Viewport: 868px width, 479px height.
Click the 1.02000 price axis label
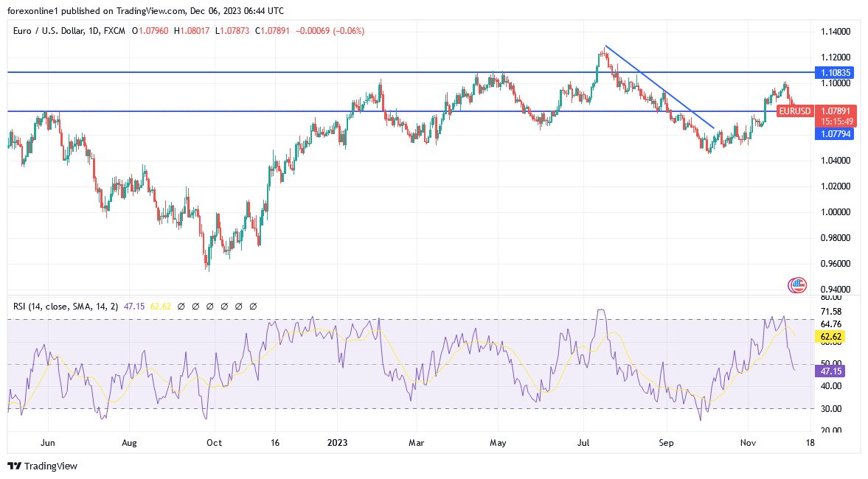click(x=836, y=186)
